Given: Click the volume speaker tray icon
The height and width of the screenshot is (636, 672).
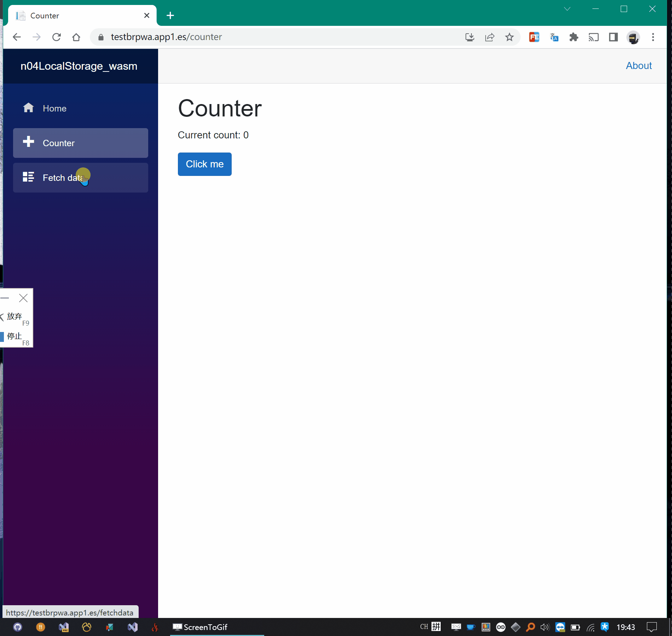Looking at the screenshot, I should [x=545, y=627].
